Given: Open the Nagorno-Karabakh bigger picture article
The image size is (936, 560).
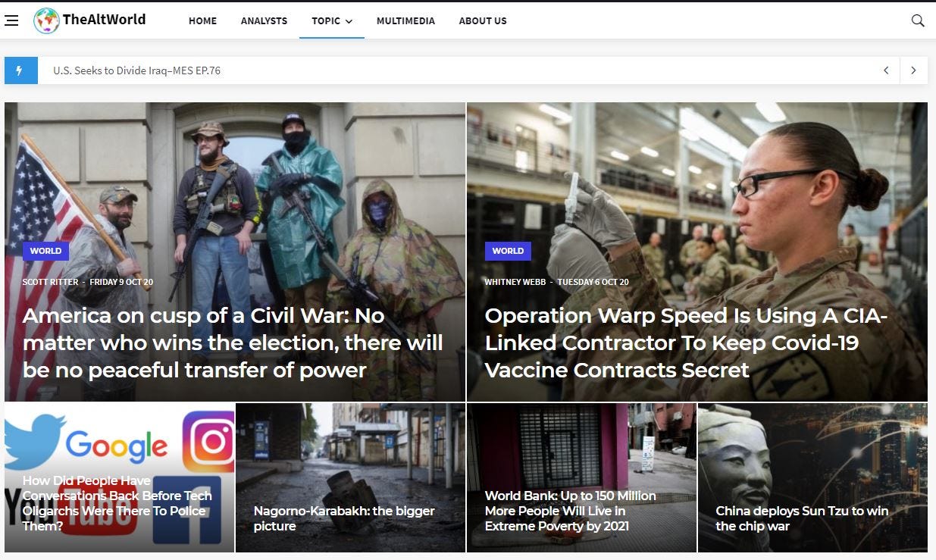Looking at the screenshot, I should click(344, 518).
